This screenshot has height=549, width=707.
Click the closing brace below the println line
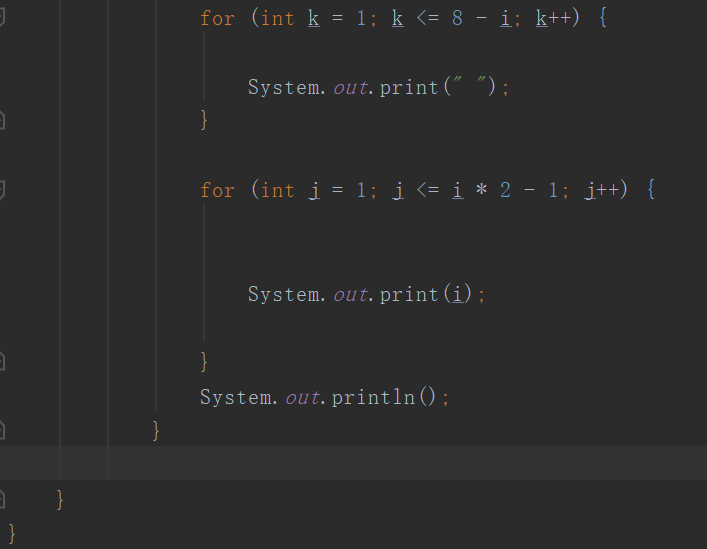point(156,431)
